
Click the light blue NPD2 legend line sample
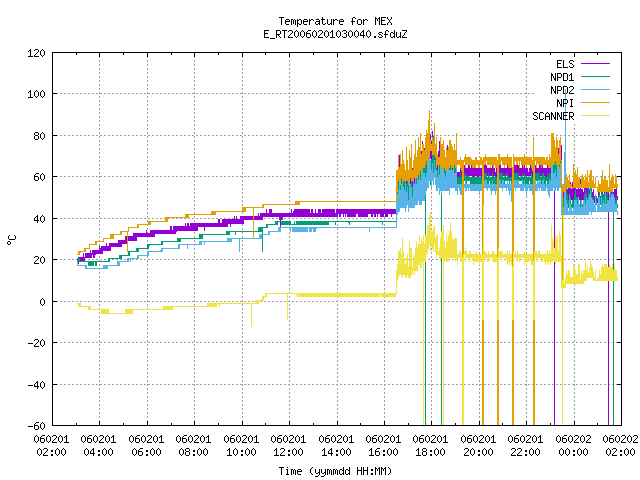click(595, 90)
